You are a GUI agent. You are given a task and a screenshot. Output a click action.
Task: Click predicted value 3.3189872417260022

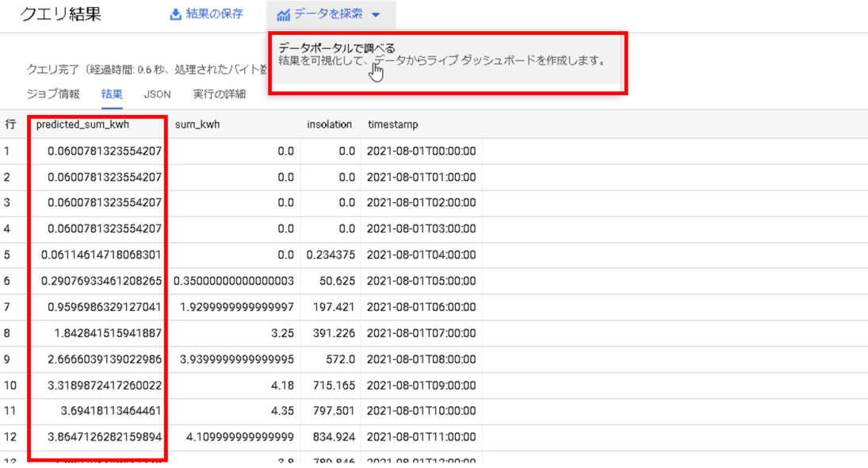pyautogui.click(x=105, y=386)
